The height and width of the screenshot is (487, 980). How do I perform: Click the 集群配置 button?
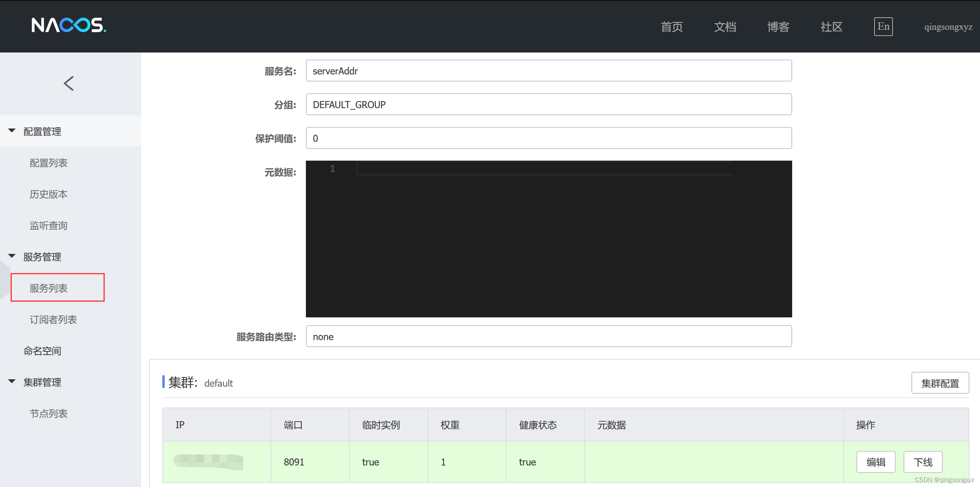[x=940, y=383]
